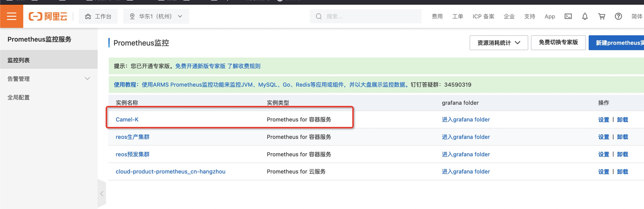Click the 免费开通新版专家版 link

(200, 66)
